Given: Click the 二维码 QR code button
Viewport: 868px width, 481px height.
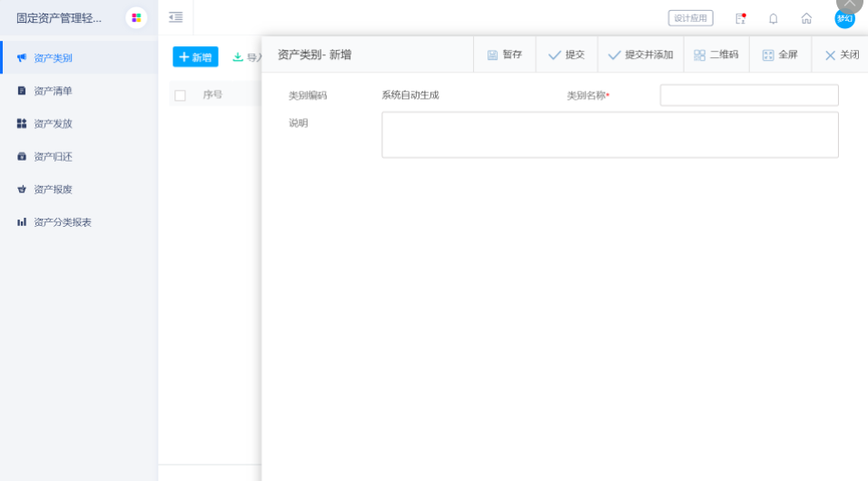Looking at the screenshot, I should [716, 54].
